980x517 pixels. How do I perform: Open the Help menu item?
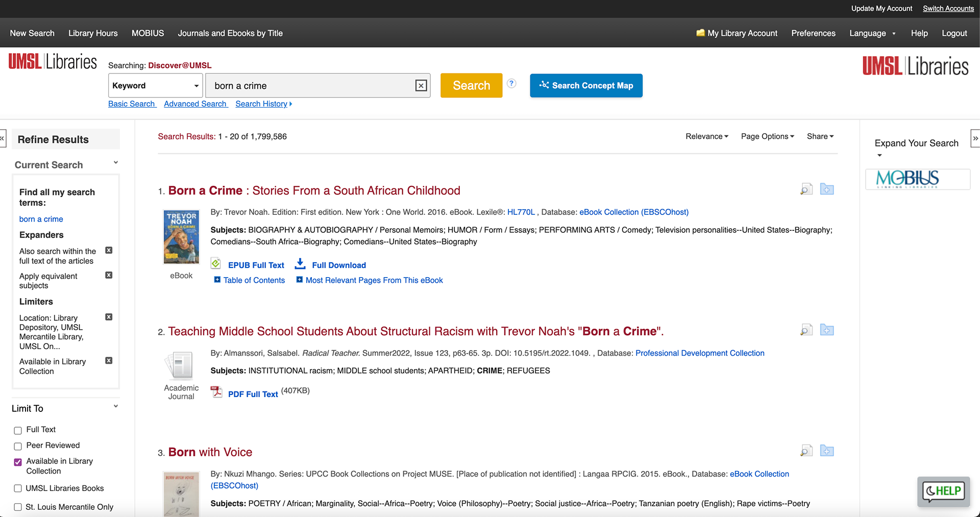pyautogui.click(x=919, y=33)
